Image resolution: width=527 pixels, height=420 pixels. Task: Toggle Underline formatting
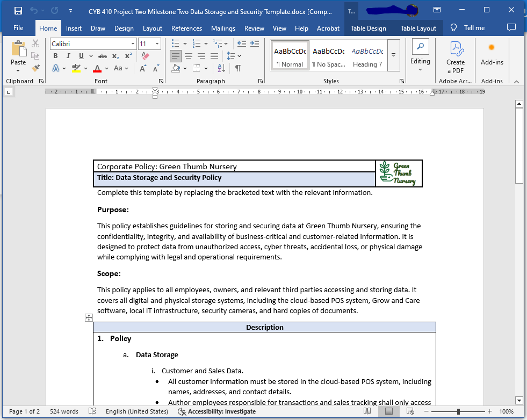(x=81, y=56)
